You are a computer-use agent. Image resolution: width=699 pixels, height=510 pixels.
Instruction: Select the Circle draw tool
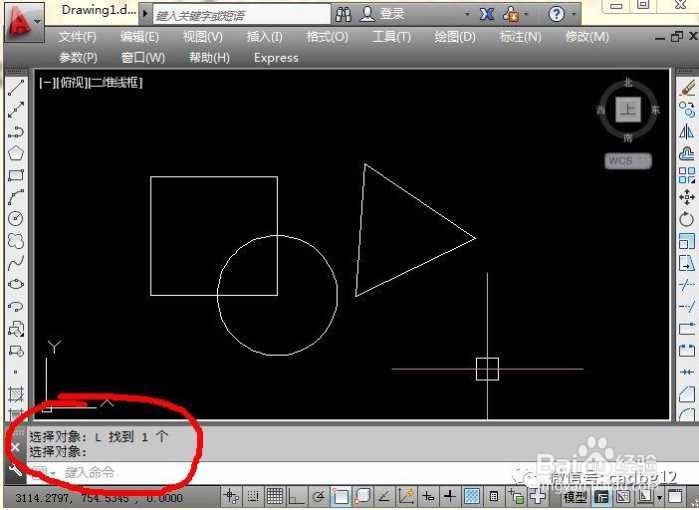[16, 218]
